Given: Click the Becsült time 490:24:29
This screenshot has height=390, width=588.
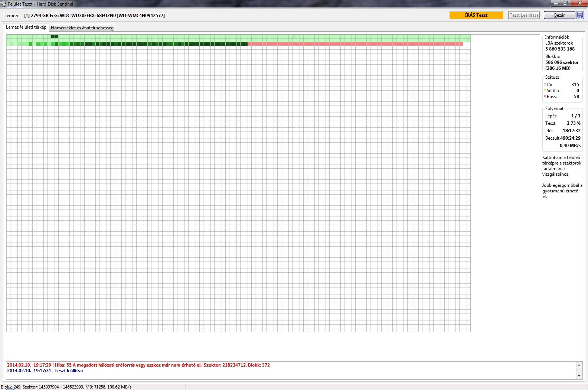Looking at the screenshot, I should click(x=571, y=138).
